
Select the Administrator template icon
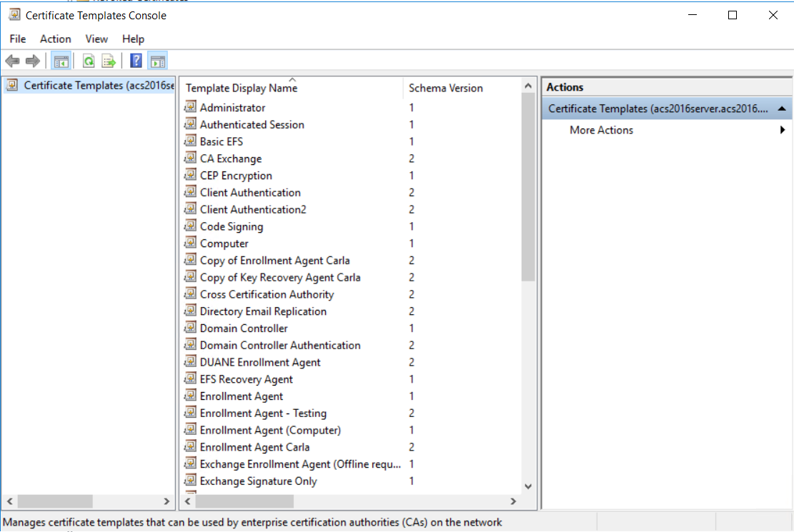pos(190,107)
